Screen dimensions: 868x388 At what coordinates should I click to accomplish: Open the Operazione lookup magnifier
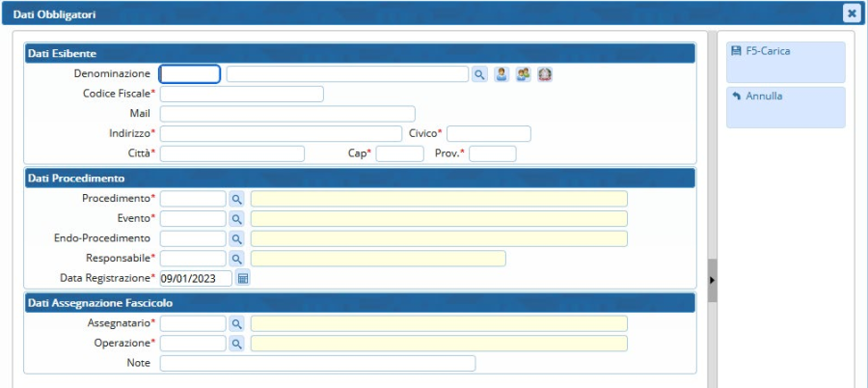pyautogui.click(x=236, y=344)
